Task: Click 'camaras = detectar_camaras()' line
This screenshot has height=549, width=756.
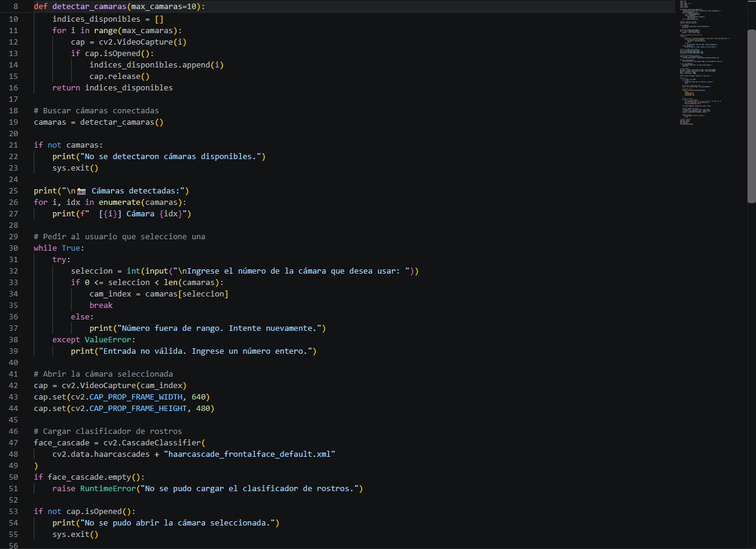Action: (x=99, y=122)
